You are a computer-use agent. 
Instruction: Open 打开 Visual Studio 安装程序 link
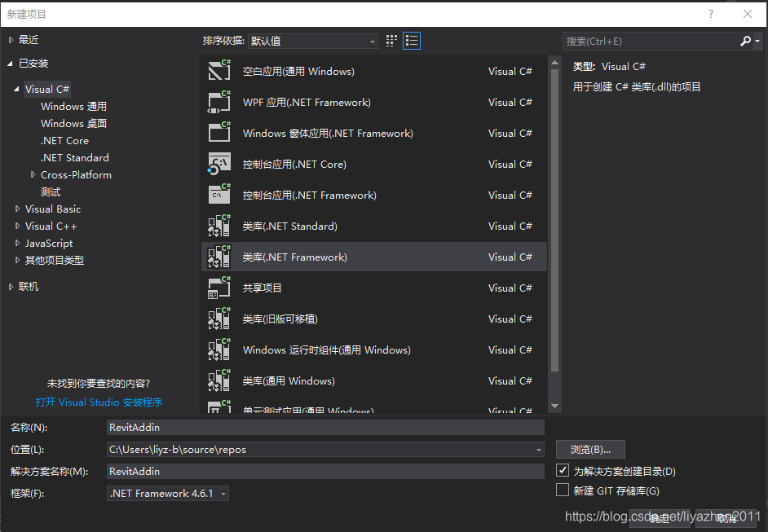coord(99,402)
